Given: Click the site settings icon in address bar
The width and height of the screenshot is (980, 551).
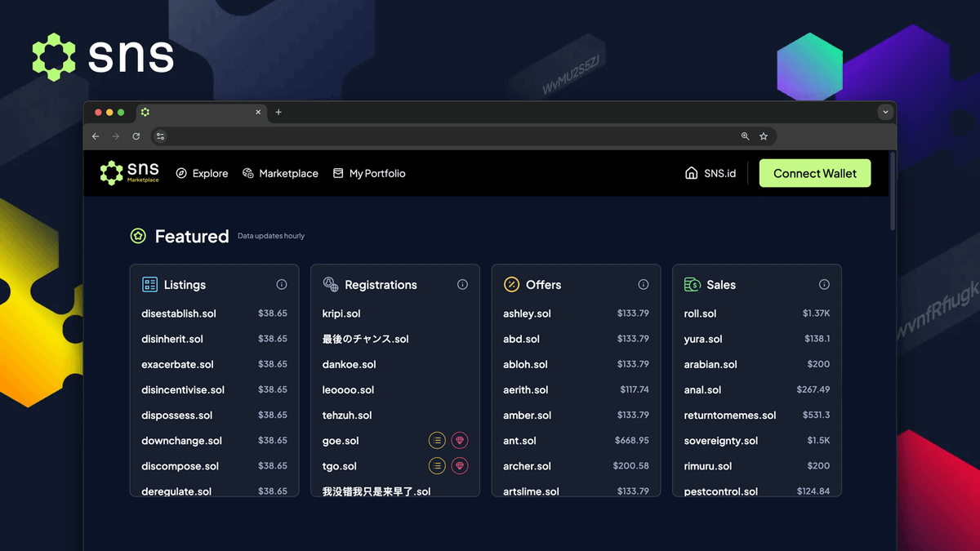Looking at the screenshot, I should pyautogui.click(x=160, y=136).
